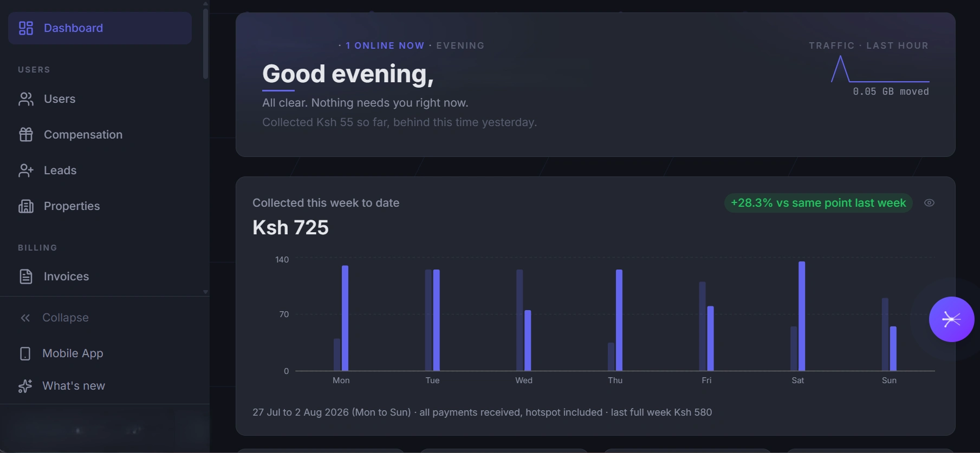Click the Mobile App phone icon
Screen dimensions: 980x453
click(25, 353)
